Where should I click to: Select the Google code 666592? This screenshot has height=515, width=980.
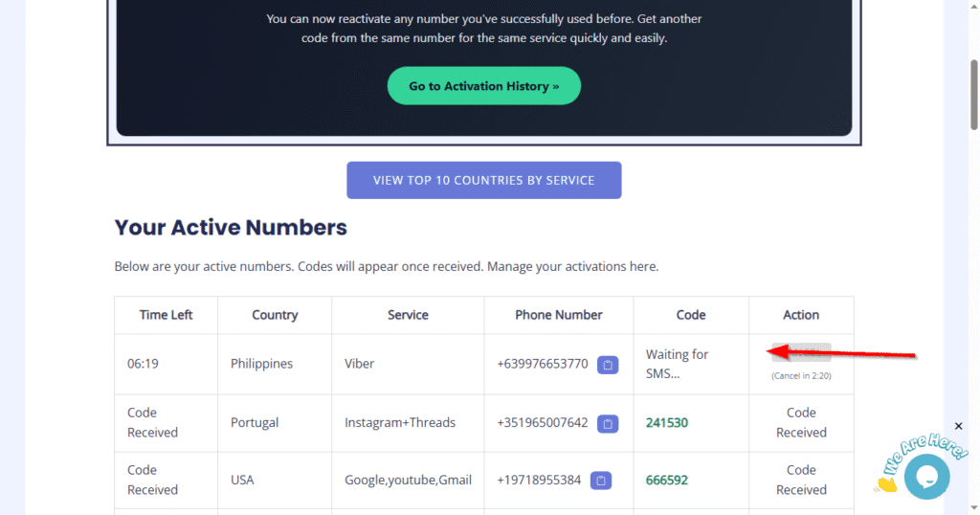tap(667, 481)
